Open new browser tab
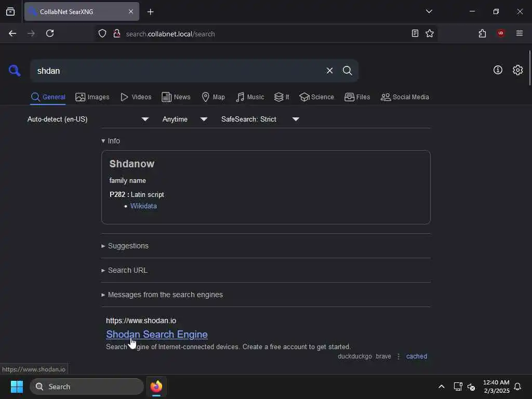 [151, 12]
